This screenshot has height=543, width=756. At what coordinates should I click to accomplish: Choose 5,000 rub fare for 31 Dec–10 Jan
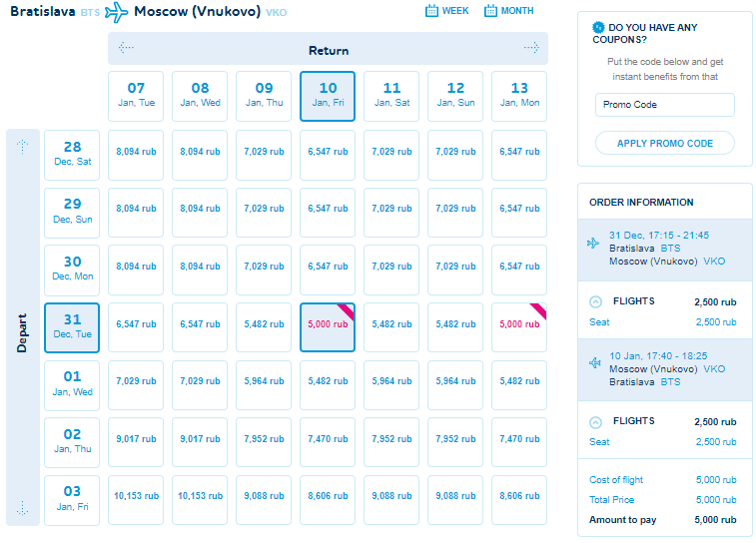(328, 327)
